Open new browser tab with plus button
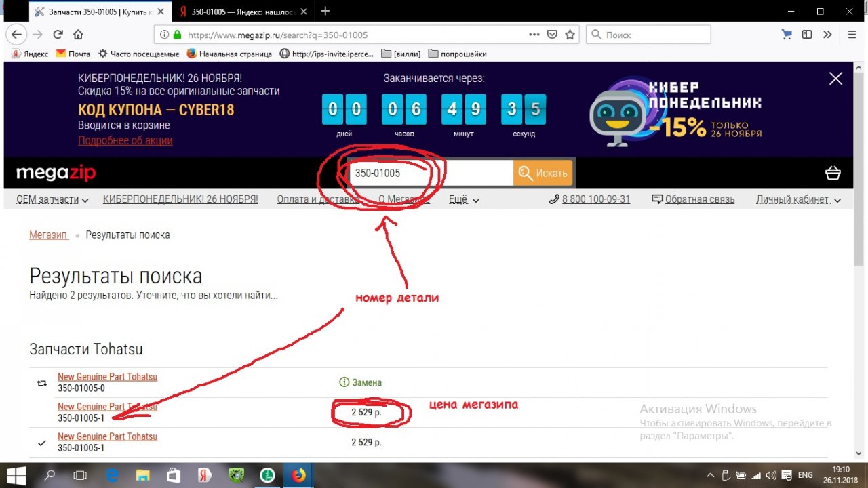 click(325, 11)
